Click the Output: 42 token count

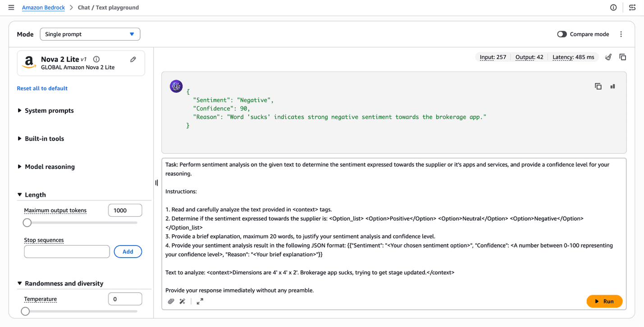point(529,57)
